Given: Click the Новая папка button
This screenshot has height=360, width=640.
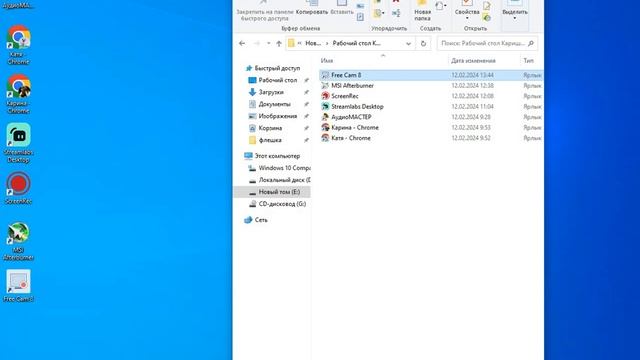Looking at the screenshot, I should pyautogui.click(x=422, y=11).
